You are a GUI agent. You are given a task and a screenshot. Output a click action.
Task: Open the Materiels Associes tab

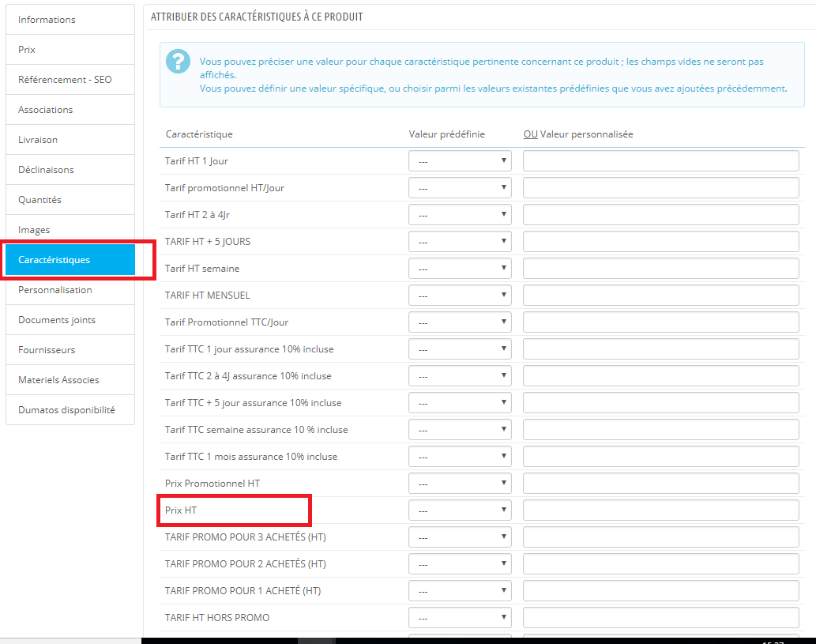[x=70, y=380]
